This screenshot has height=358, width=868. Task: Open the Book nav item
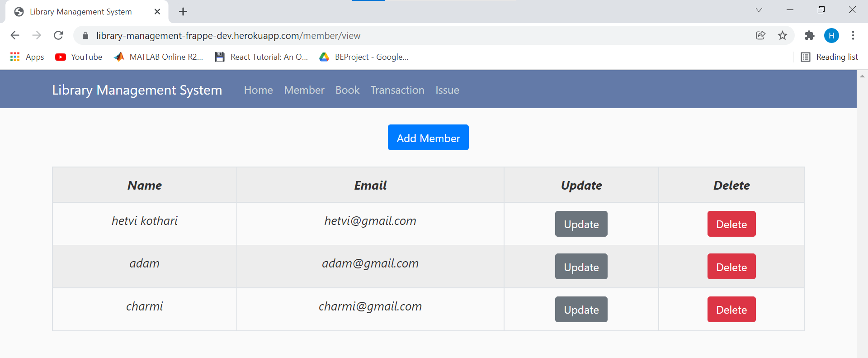[x=348, y=90]
